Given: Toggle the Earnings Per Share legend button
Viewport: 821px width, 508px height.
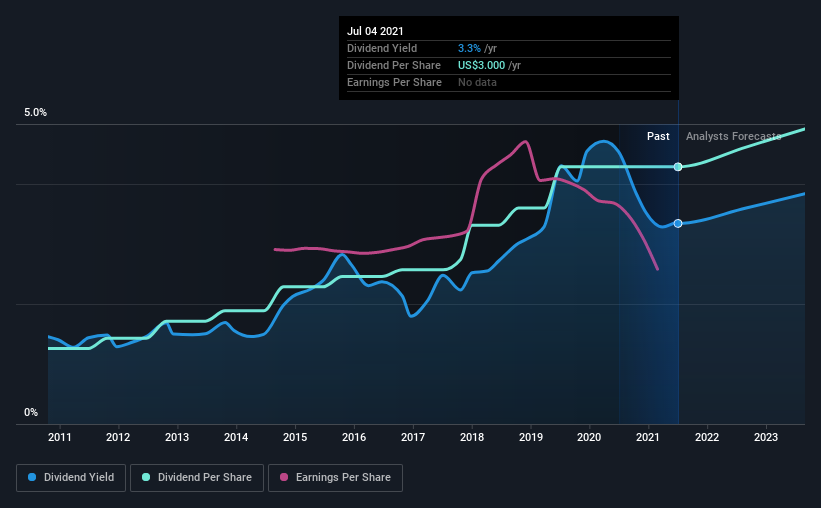Looking at the screenshot, I should tap(335, 478).
